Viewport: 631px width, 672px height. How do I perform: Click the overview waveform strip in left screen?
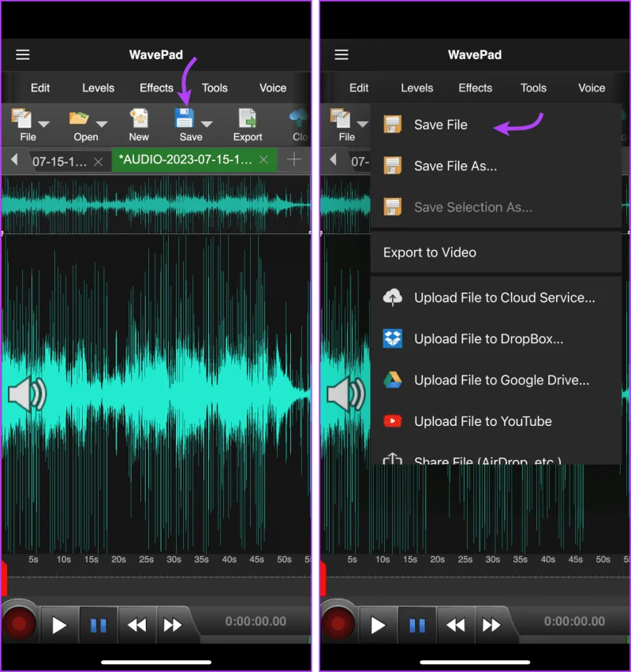coord(156,204)
